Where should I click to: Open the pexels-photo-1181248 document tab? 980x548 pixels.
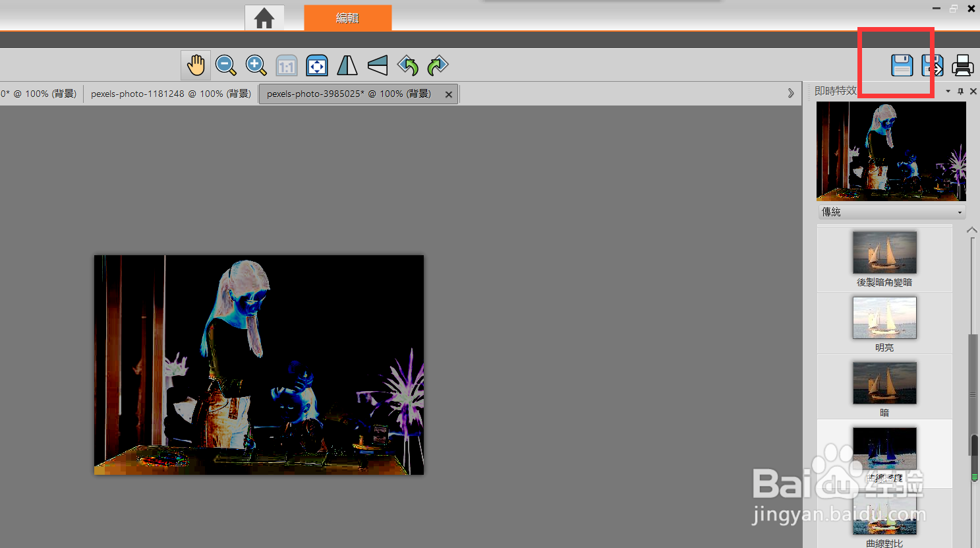171,94
